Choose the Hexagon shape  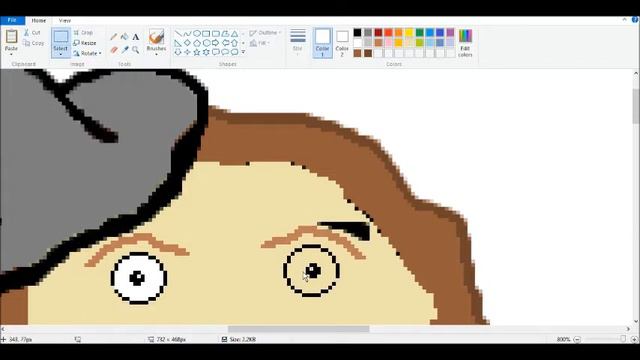click(206, 43)
